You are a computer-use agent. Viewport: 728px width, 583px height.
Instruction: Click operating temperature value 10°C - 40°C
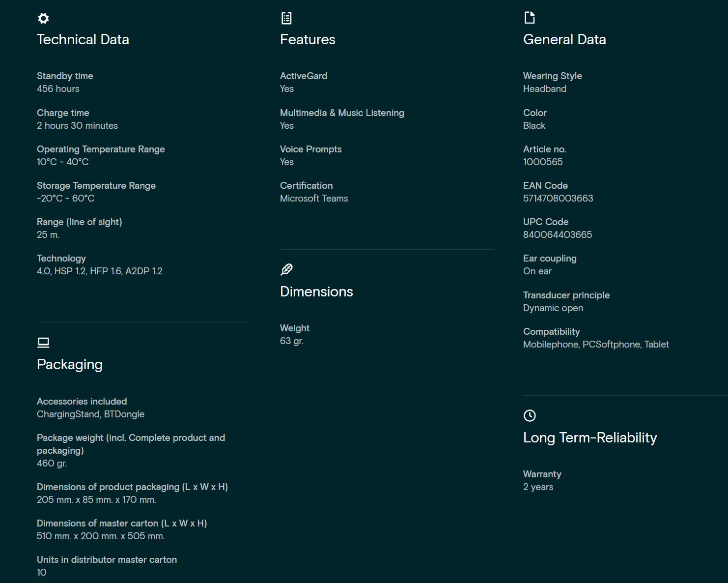(62, 162)
